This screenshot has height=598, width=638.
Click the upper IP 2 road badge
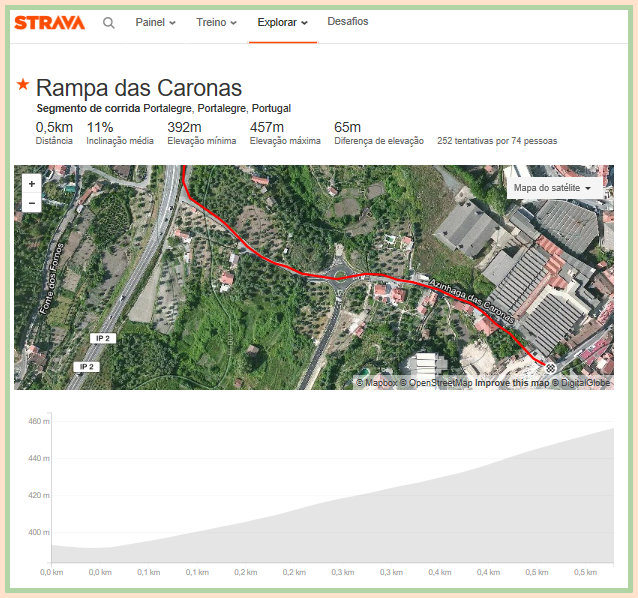point(102,338)
